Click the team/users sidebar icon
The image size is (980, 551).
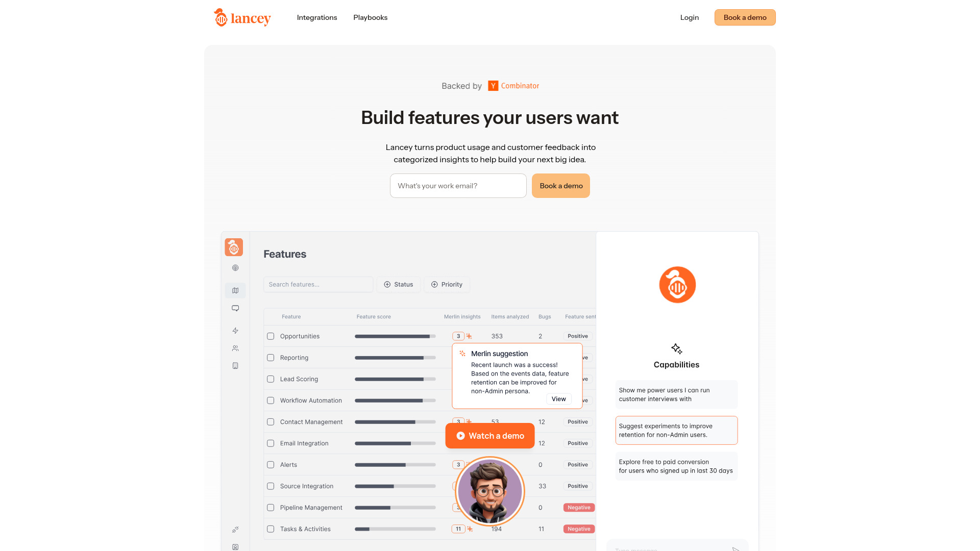236,348
